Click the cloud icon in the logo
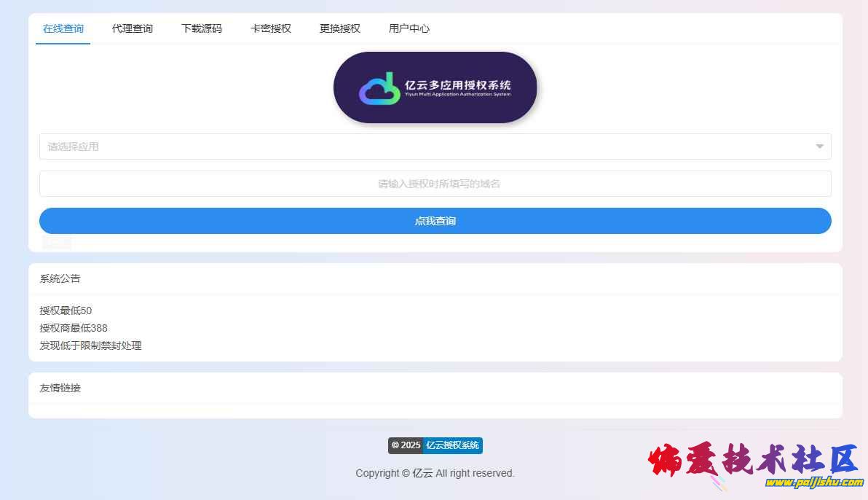This screenshot has width=868, height=500. coord(379,90)
